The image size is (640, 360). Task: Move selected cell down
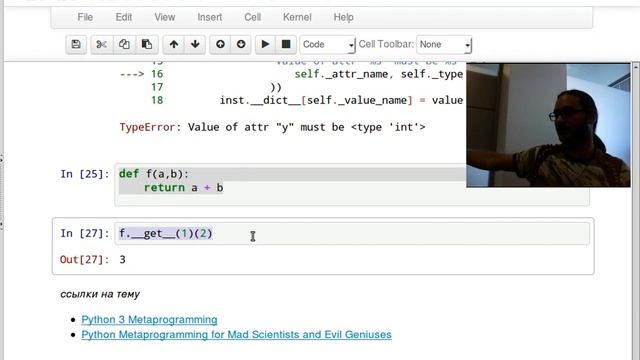pyautogui.click(x=195, y=44)
